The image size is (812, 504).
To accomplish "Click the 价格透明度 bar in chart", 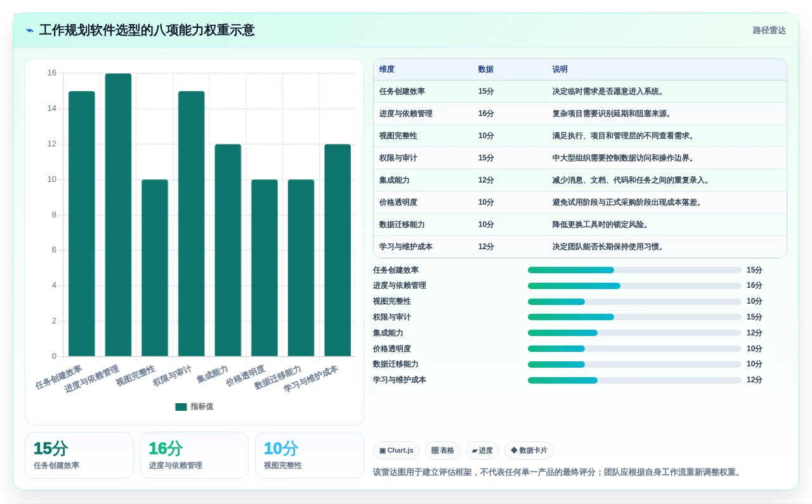I will [x=265, y=268].
